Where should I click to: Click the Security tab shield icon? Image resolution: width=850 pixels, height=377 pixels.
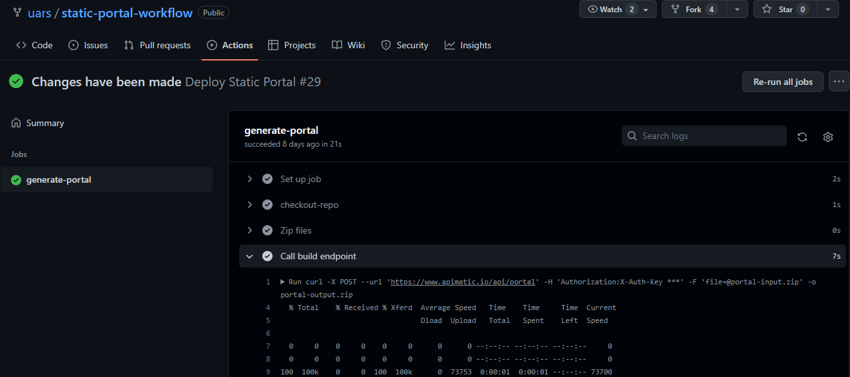(386, 45)
